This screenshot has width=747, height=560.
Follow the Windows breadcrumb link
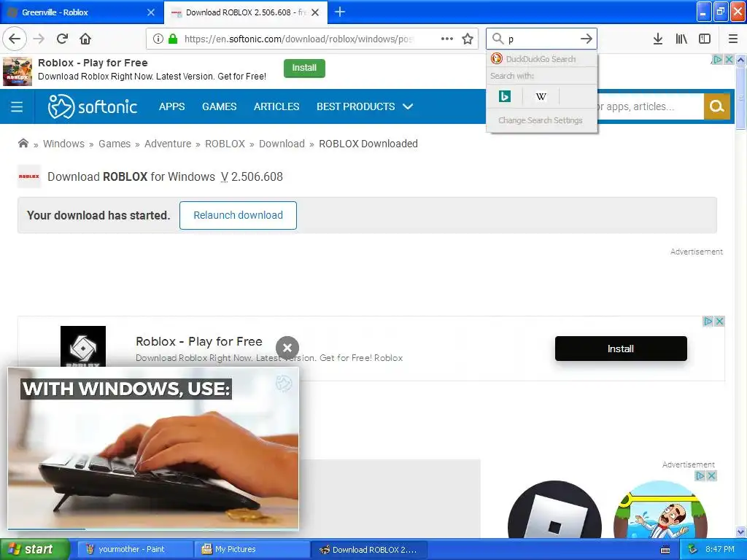[x=64, y=144]
